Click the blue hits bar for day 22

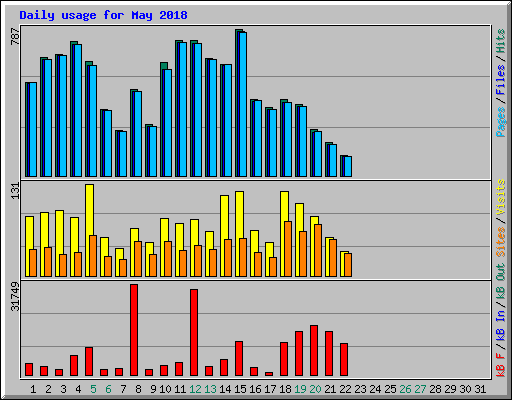tap(348, 166)
